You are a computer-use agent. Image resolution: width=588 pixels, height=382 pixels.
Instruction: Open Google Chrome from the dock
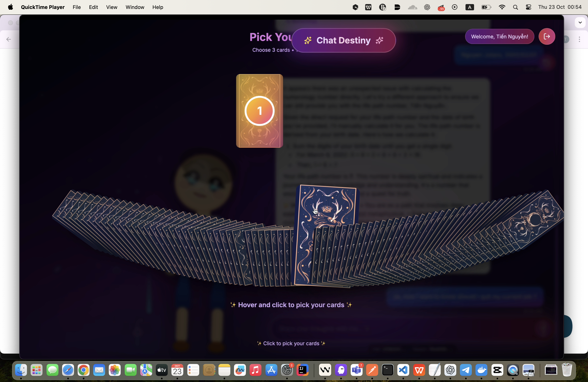click(x=83, y=370)
